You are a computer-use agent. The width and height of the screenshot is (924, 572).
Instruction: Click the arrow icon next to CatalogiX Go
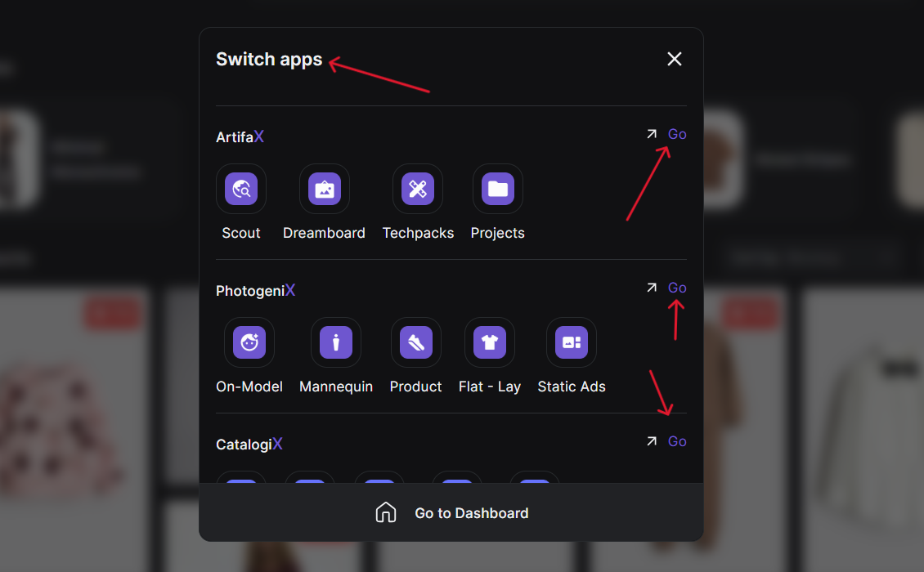tap(652, 441)
